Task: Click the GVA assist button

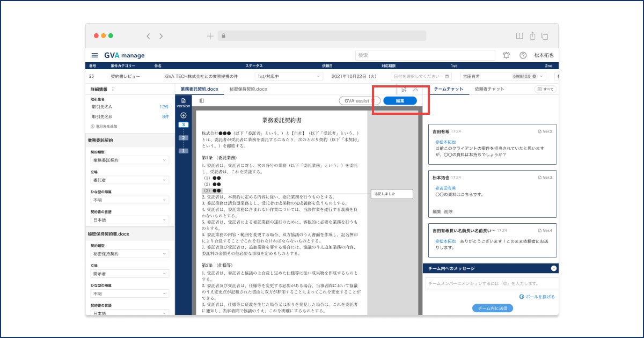Action: pyautogui.click(x=360, y=101)
